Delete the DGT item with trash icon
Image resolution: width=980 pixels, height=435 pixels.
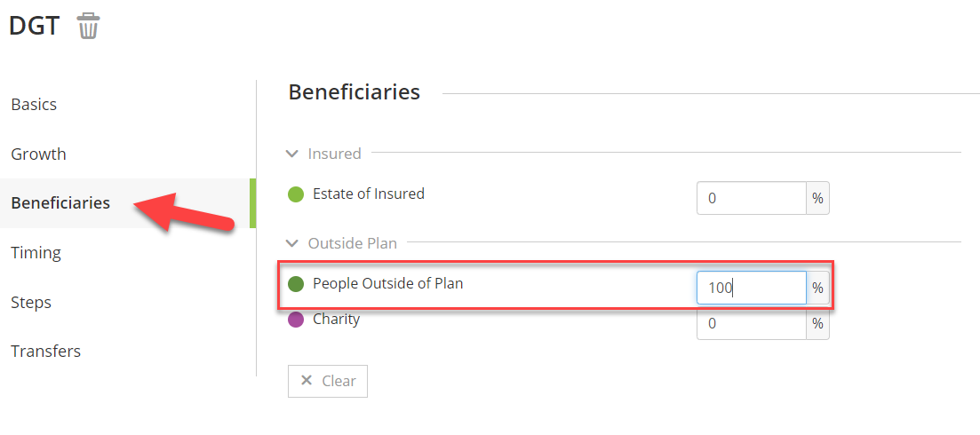pyautogui.click(x=88, y=27)
